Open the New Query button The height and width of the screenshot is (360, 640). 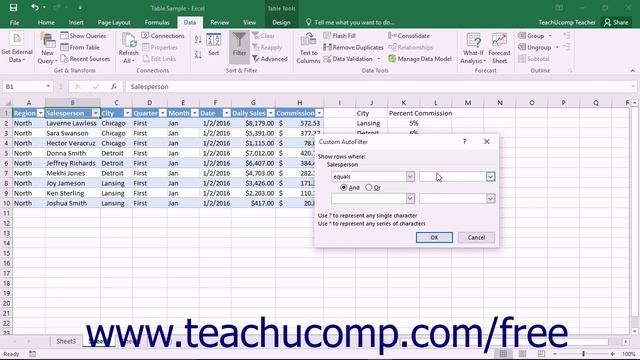(47, 48)
